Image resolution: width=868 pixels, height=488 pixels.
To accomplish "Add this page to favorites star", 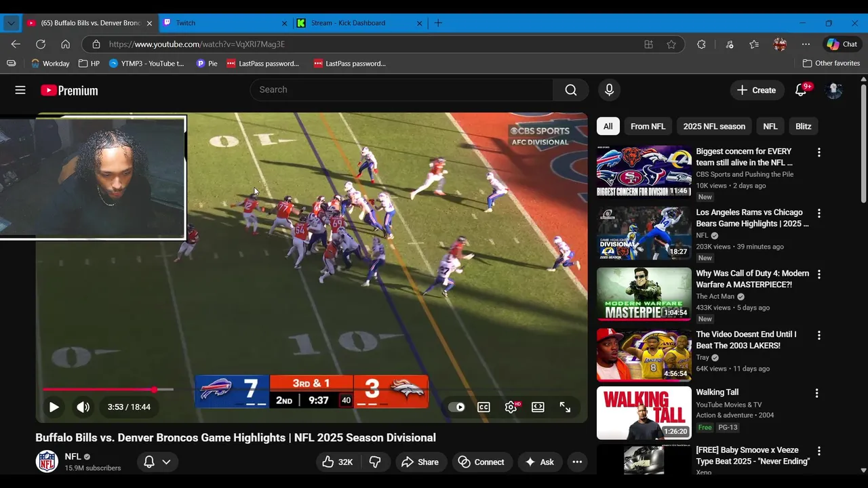I will (671, 44).
